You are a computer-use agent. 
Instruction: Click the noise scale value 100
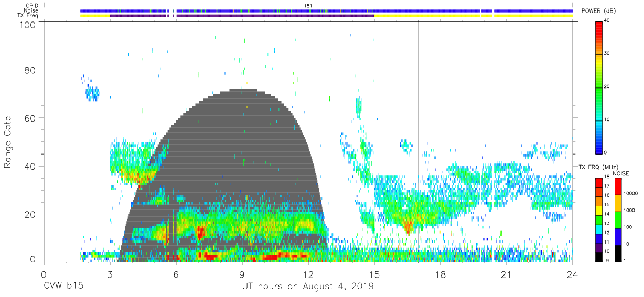point(628,227)
